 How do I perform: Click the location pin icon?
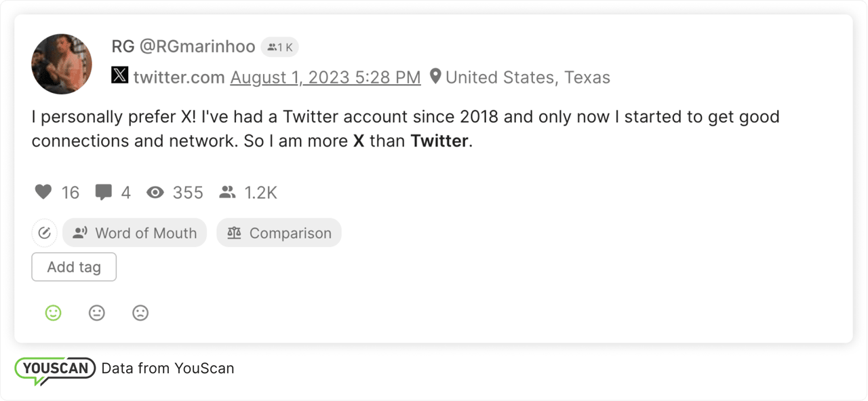click(435, 77)
